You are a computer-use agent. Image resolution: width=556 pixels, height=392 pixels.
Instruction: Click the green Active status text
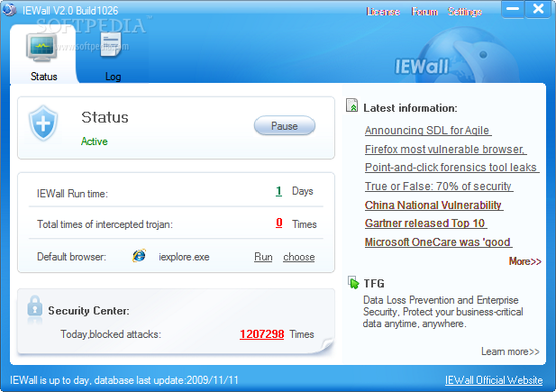[95, 141]
